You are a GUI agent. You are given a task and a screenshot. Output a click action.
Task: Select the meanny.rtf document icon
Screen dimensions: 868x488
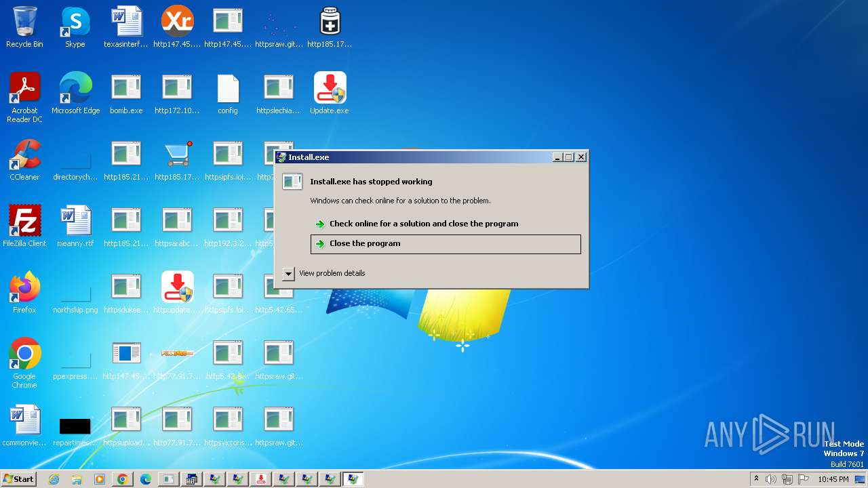click(x=75, y=226)
